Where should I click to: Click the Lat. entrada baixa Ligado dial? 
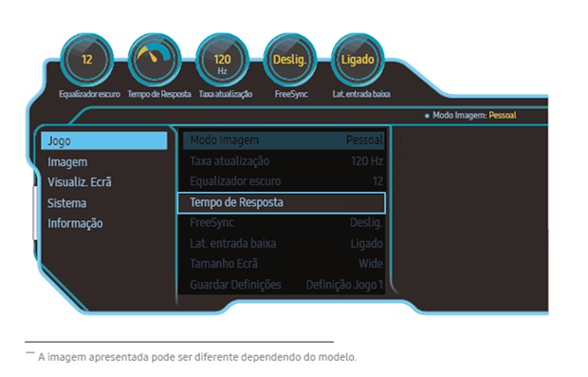click(357, 60)
